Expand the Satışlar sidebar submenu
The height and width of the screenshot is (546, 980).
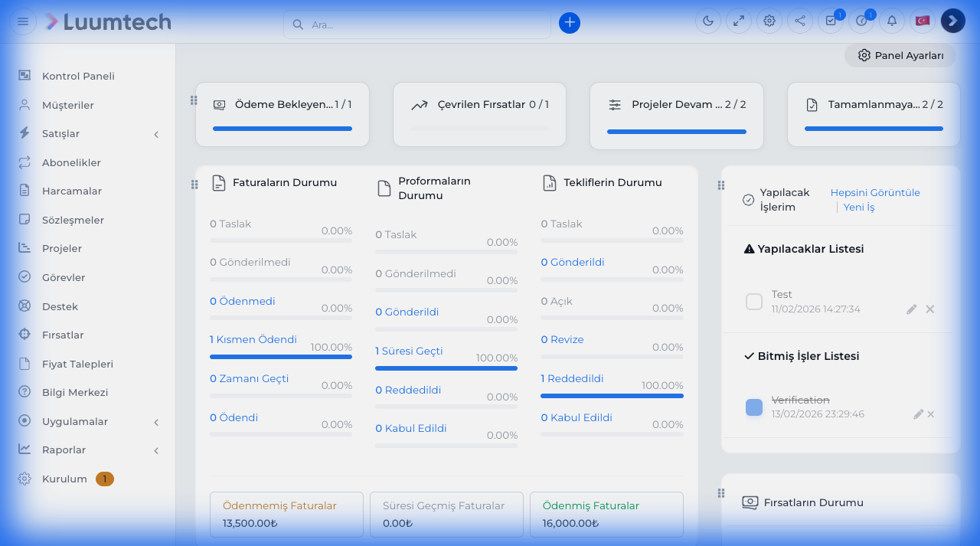coord(156,134)
